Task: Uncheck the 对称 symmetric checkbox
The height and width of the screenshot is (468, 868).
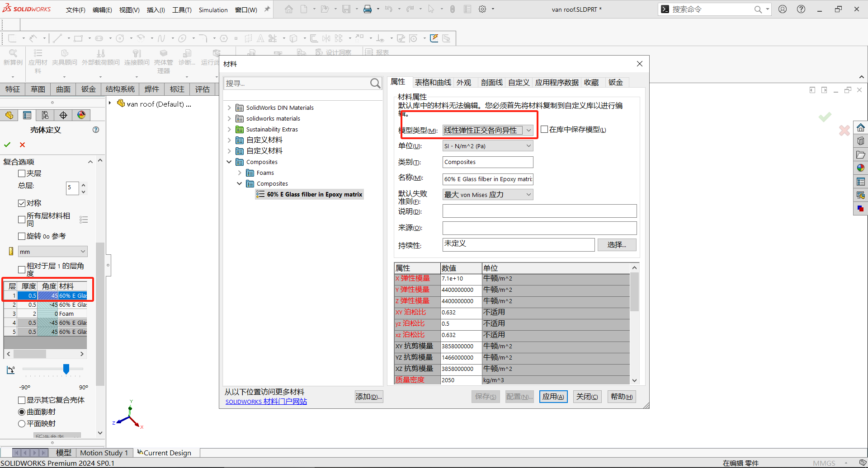Action: (22, 203)
